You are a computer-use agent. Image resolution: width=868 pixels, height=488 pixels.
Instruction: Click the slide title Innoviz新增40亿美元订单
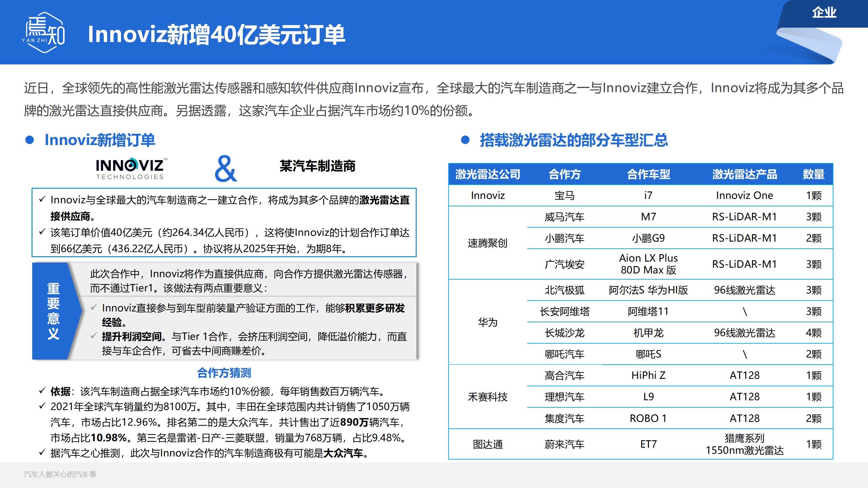coord(216,35)
